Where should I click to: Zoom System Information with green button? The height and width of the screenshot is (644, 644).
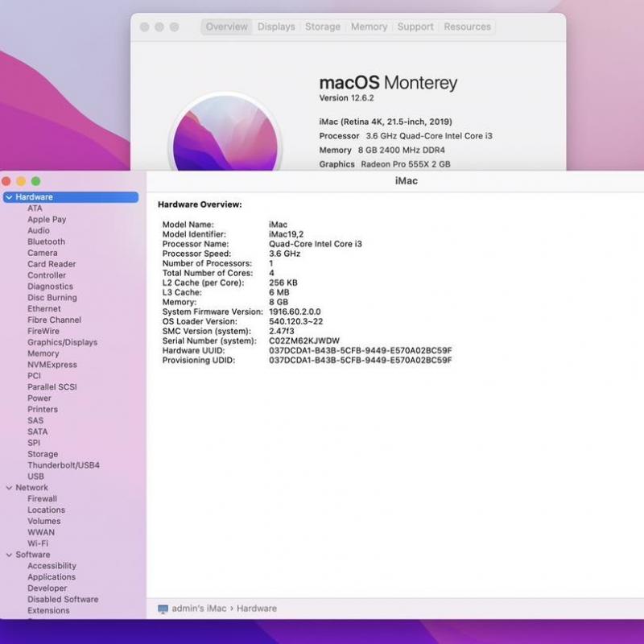click(36, 181)
